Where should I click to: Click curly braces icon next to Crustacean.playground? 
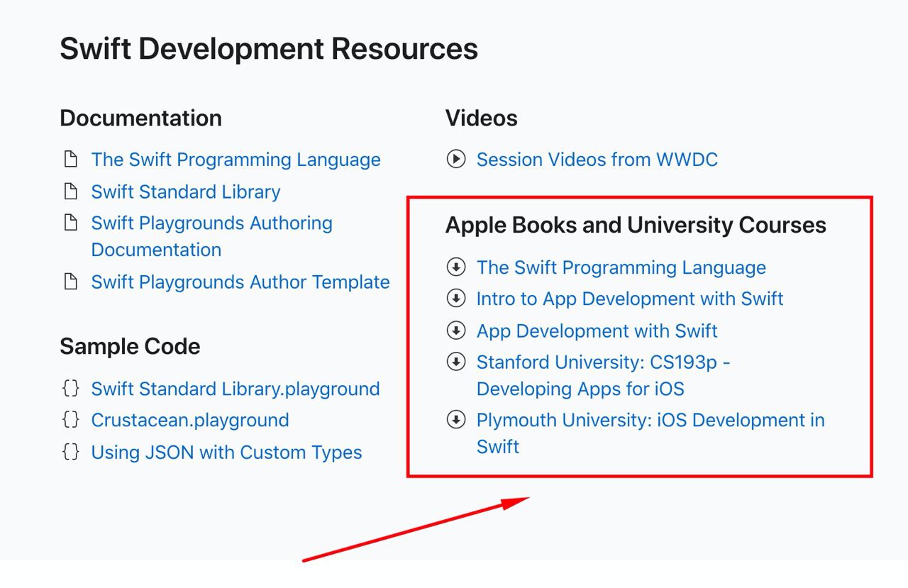70,419
